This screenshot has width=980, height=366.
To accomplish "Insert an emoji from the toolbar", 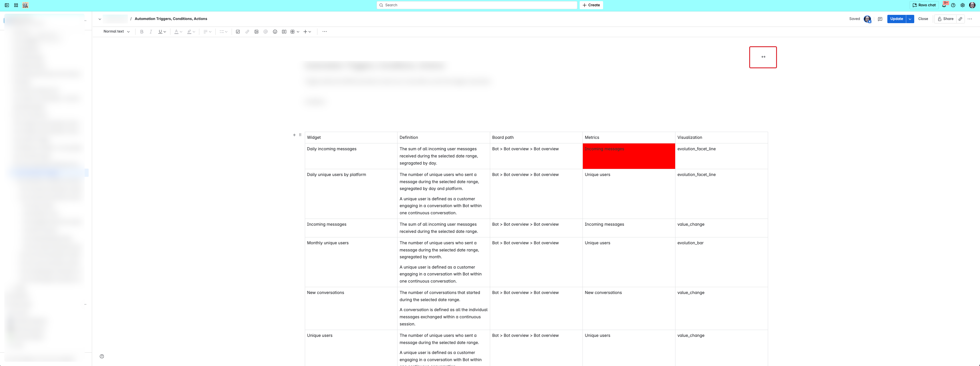I will 275,31.
